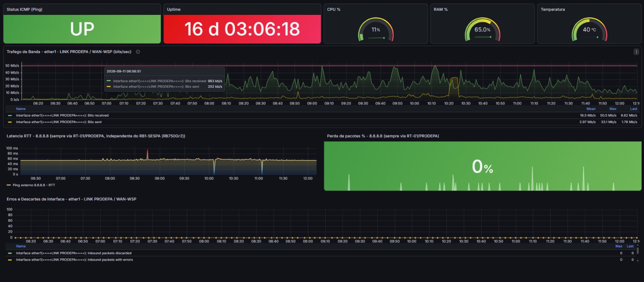Click the green swatch for Bits received series

(10, 115)
